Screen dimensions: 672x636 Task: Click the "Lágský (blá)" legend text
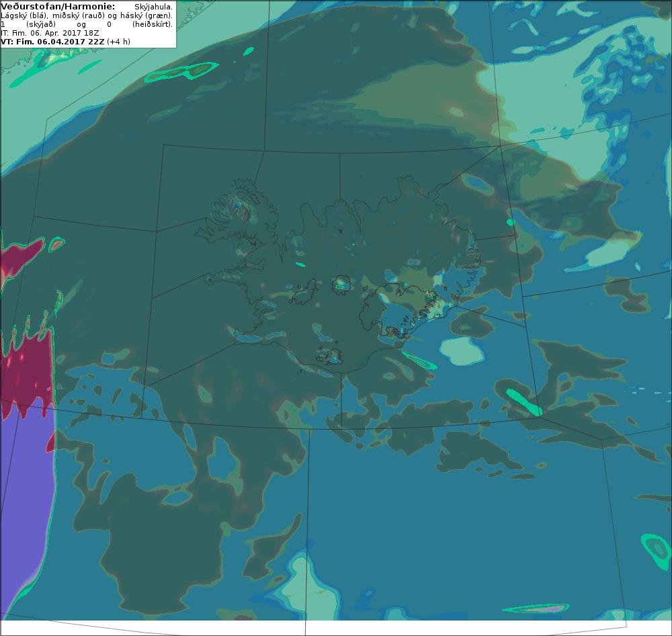click(x=24, y=16)
